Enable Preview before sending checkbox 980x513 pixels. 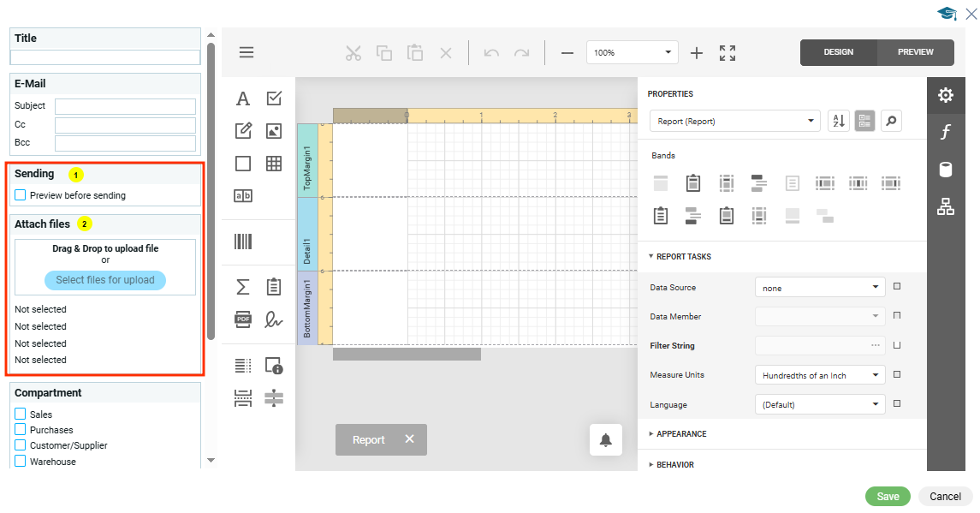point(21,195)
